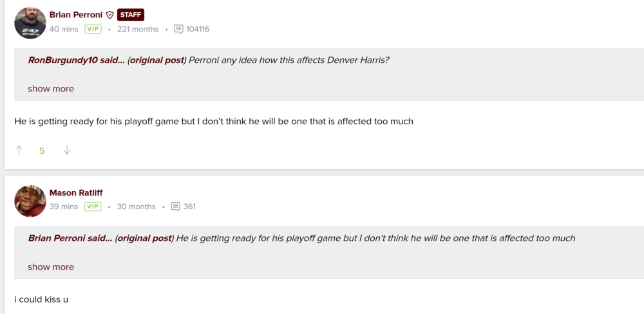Screen dimensions: 644x314
Task: Expand Brian Perroni's quoted post with show more
Action: point(51,267)
